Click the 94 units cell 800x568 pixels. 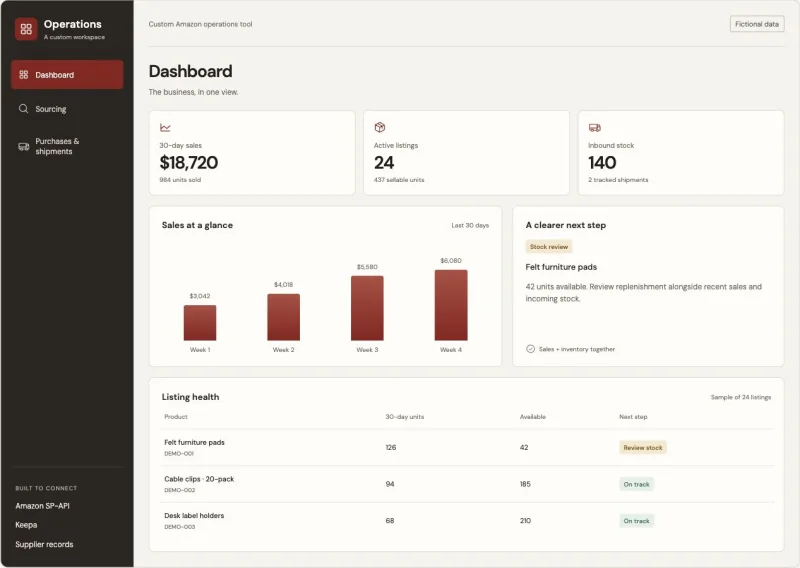[390, 484]
